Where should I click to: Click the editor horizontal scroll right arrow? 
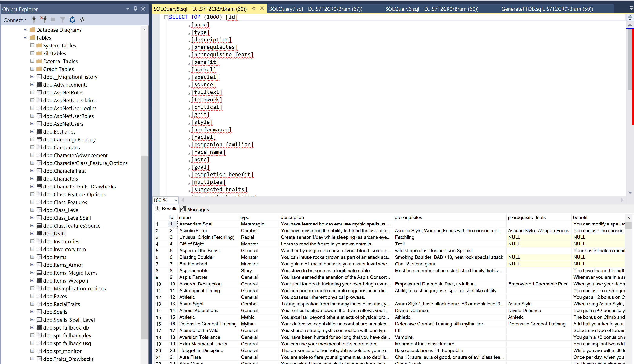tap(622, 200)
